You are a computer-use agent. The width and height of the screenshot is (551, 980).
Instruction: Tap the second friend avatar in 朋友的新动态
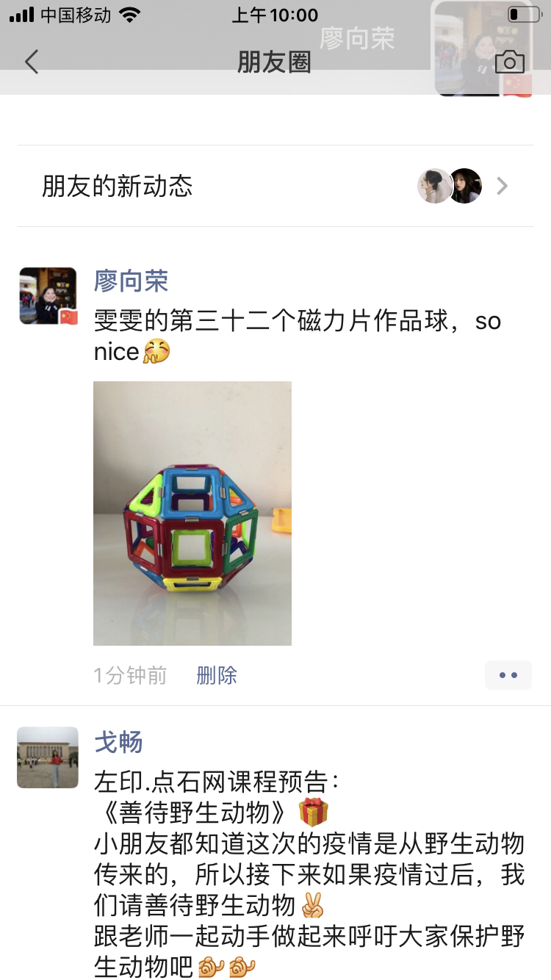point(466,186)
